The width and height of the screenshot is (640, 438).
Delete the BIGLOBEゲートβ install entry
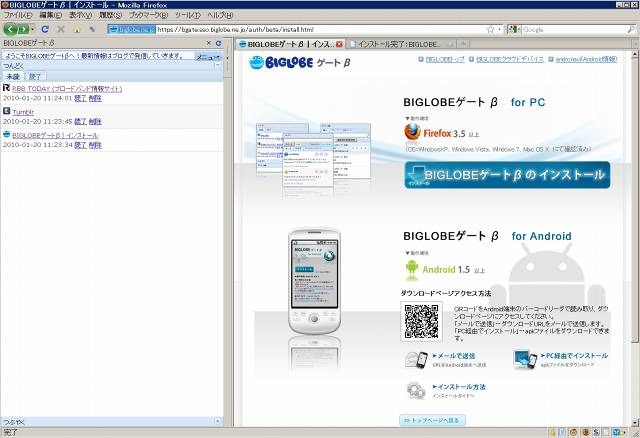(95, 145)
